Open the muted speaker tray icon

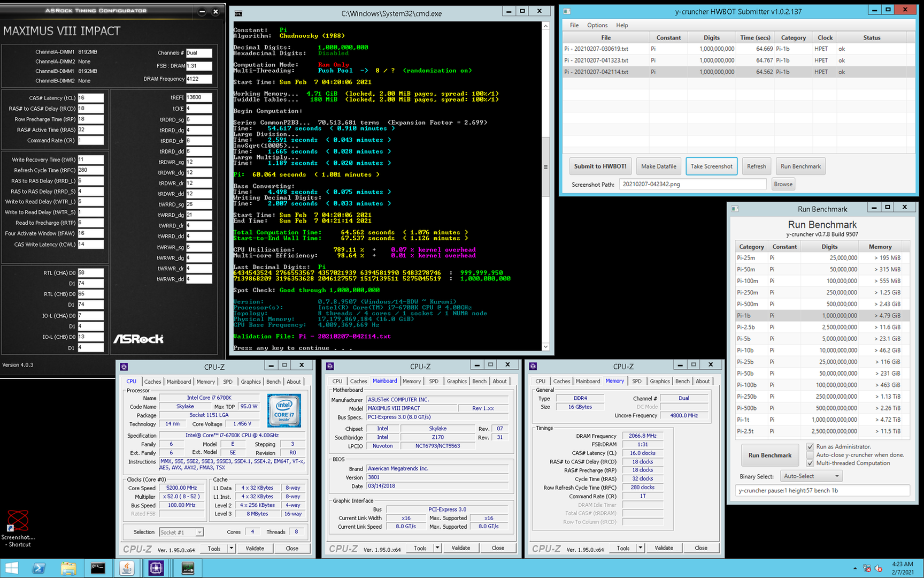pyautogui.click(x=879, y=568)
